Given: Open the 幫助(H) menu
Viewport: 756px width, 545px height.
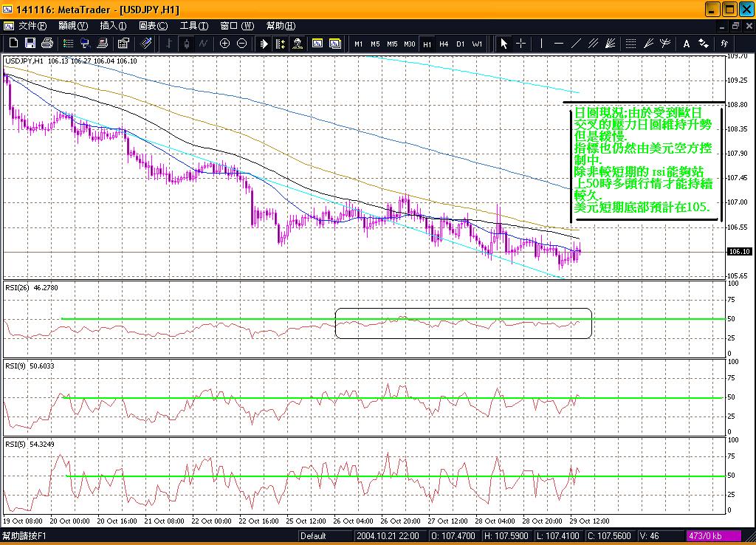Looking at the screenshot, I should [281, 26].
